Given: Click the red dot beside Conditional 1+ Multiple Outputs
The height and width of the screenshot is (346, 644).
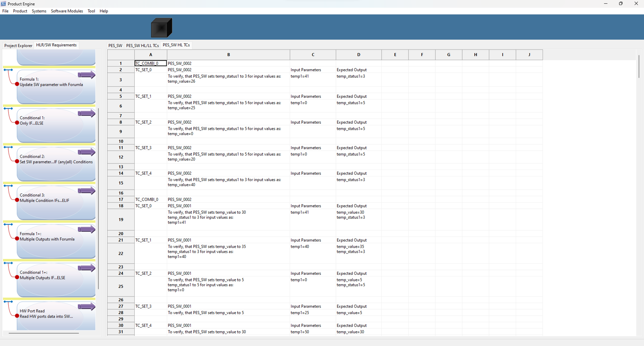Looking at the screenshot, I should 17,278.
